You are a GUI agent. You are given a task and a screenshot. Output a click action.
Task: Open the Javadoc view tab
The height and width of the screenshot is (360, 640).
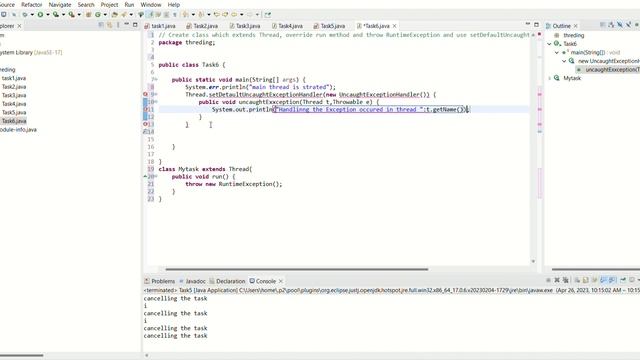[x=192, y=281]
